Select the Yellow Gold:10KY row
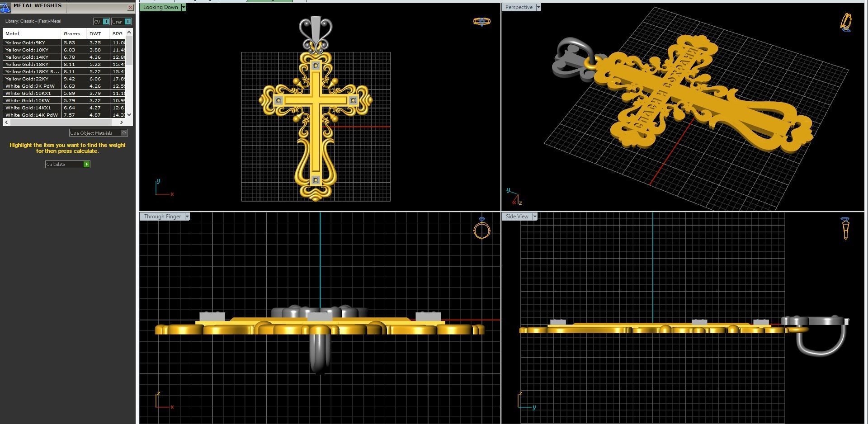Image resolution: width=868 pixels, height=424 pixels. click(64, 50)
